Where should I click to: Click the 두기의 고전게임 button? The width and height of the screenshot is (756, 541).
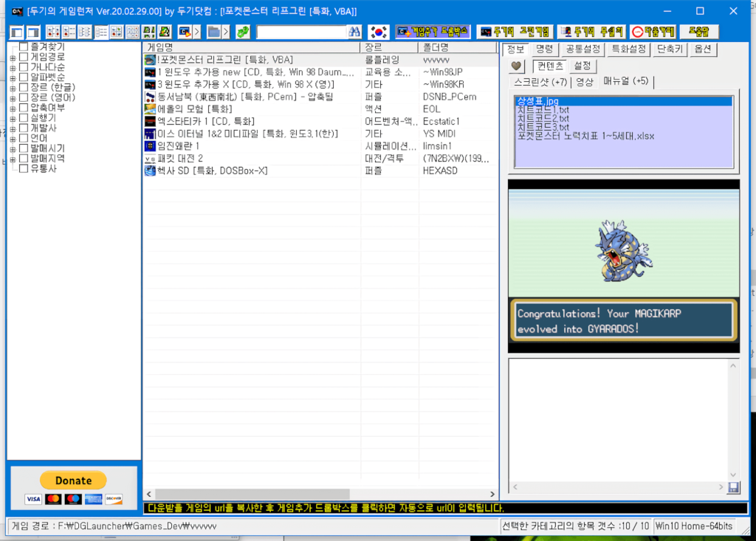(515, 32)
